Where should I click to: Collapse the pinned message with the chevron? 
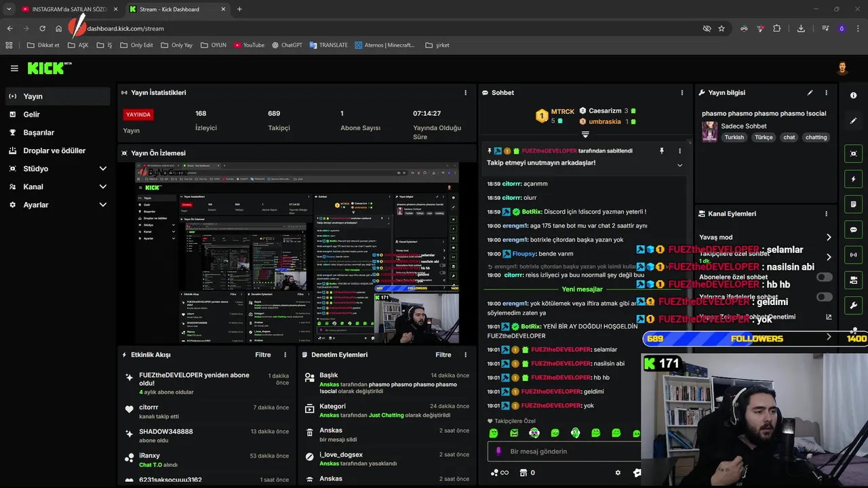(679, 165)
